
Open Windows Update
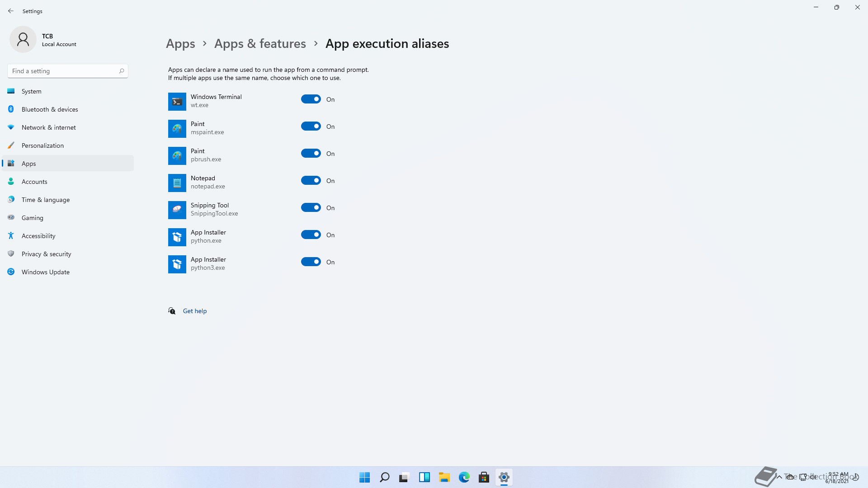pos(68,272)
